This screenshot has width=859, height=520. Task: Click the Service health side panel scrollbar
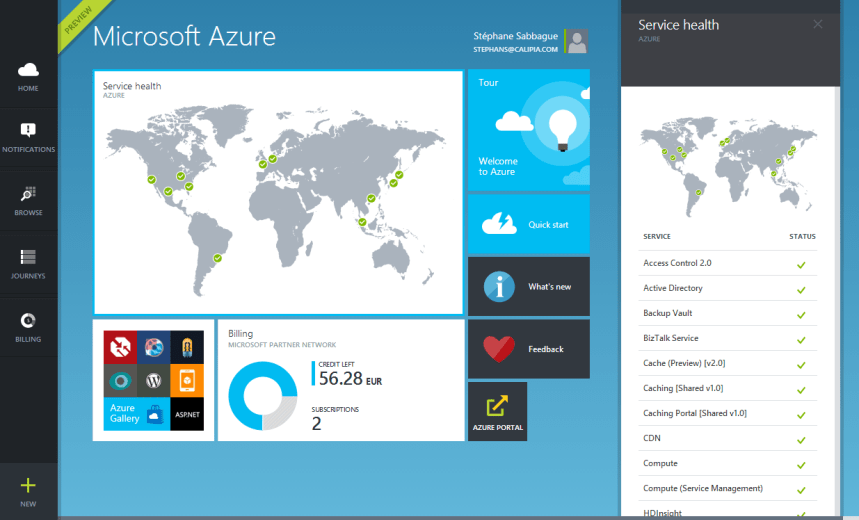pos(837,301)
